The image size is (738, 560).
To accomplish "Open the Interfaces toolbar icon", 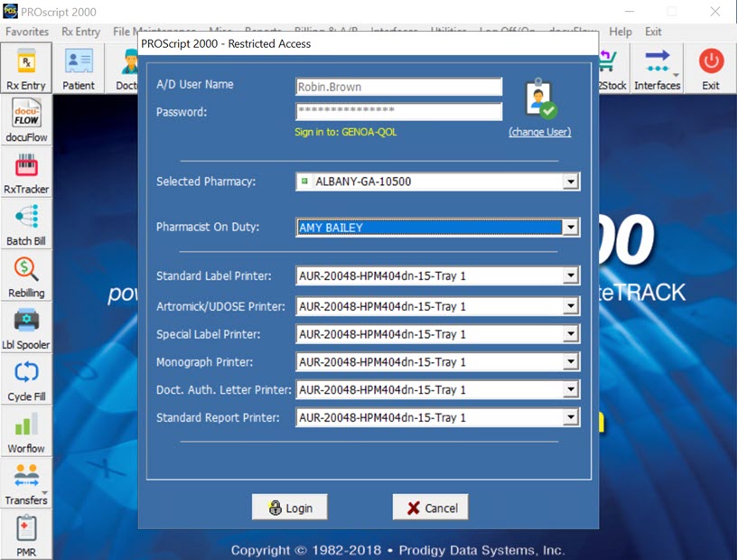I will 657,69.
